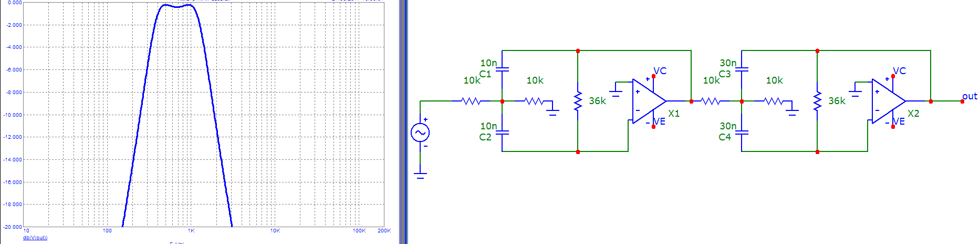Click the 'out' node label
The height and width of the screenshot is (244, 980).
click(969, 96)
